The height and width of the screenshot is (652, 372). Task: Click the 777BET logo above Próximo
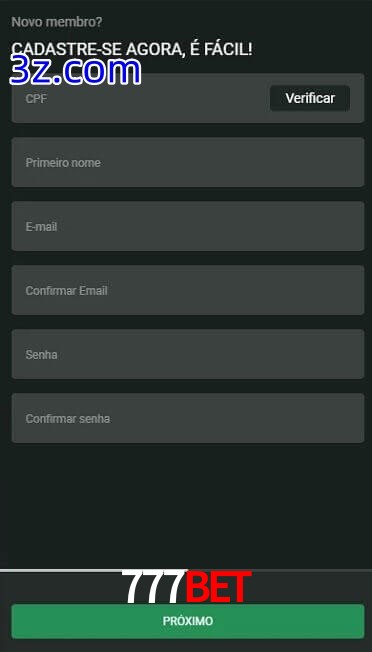[x=186, y=587]
